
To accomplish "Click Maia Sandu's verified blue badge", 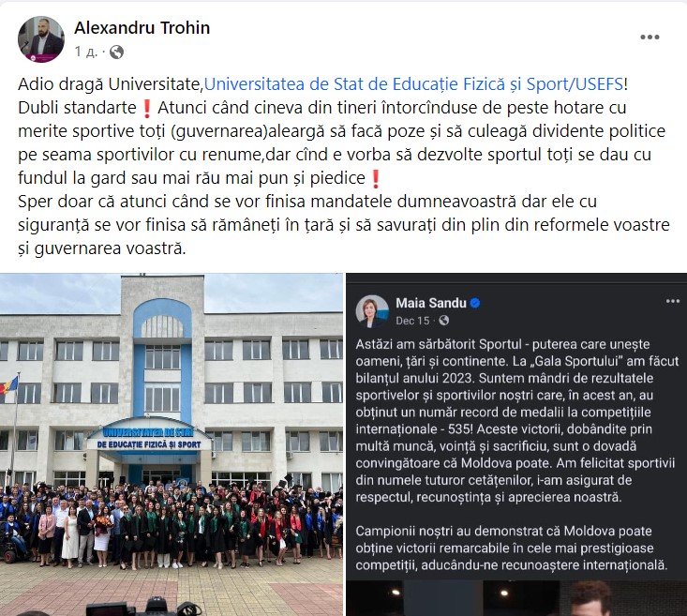I will 475,303.
